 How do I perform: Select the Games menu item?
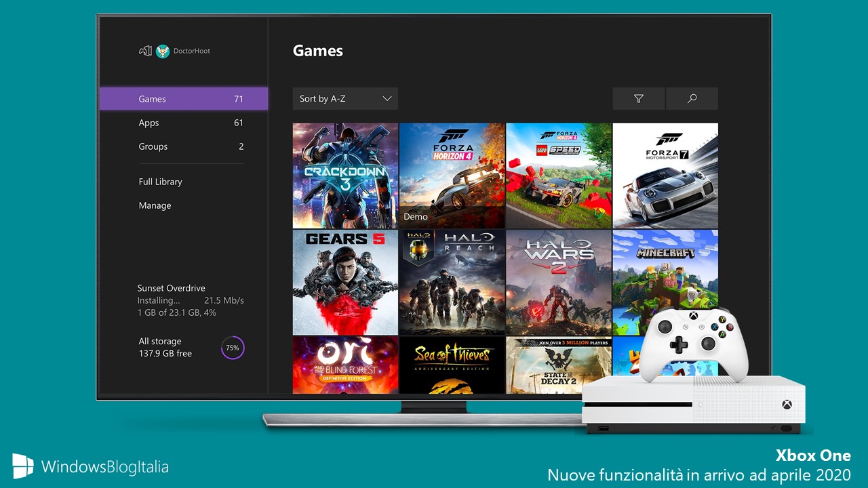pos(184,98)
